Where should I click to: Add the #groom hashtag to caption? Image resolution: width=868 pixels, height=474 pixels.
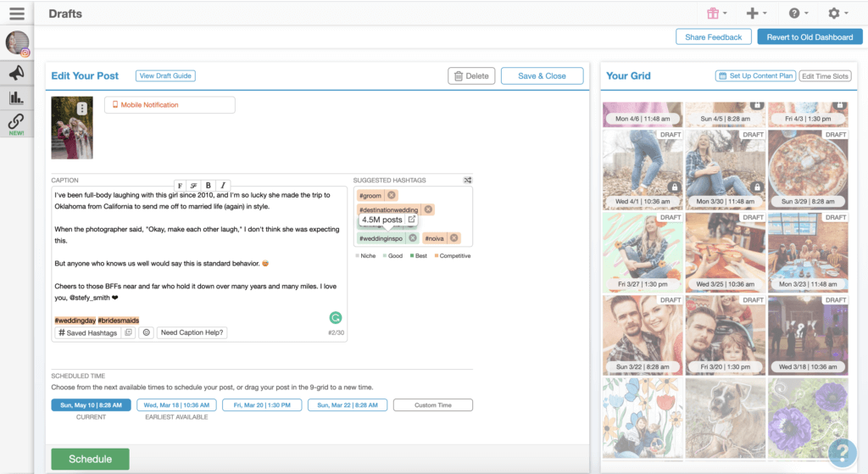tap(370, 195)
